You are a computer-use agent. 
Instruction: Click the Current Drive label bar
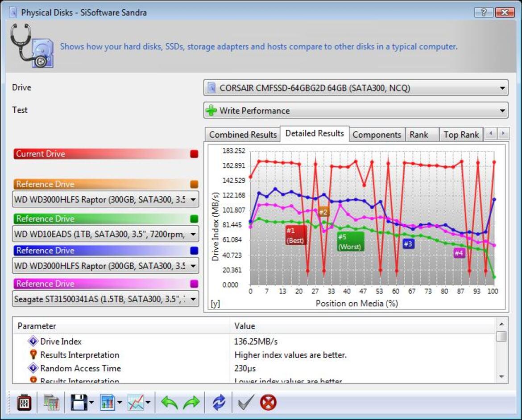106,154
